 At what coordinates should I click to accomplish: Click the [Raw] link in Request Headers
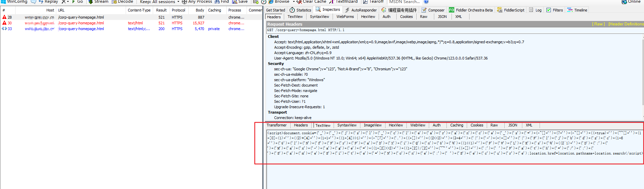coord(598,24)
